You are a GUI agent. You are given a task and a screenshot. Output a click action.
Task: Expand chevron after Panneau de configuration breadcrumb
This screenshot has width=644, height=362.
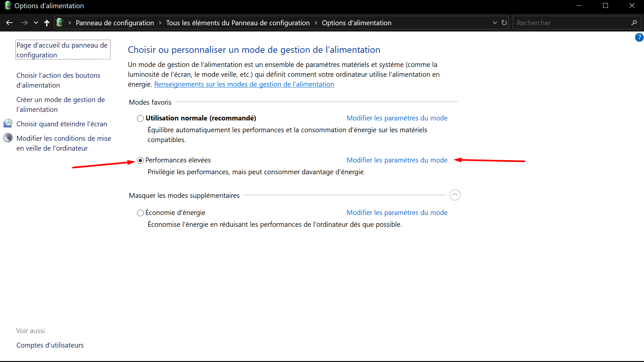[x=160, y=23]
